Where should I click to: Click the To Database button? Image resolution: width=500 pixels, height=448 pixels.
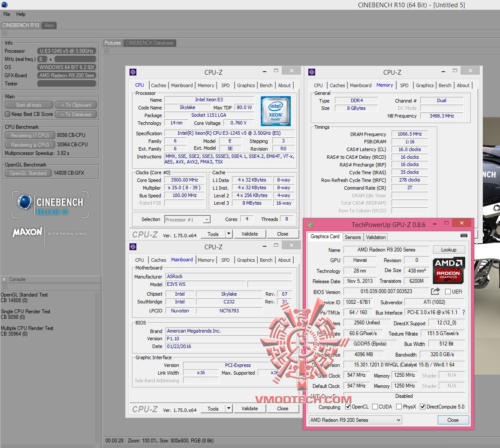(76, 114)
